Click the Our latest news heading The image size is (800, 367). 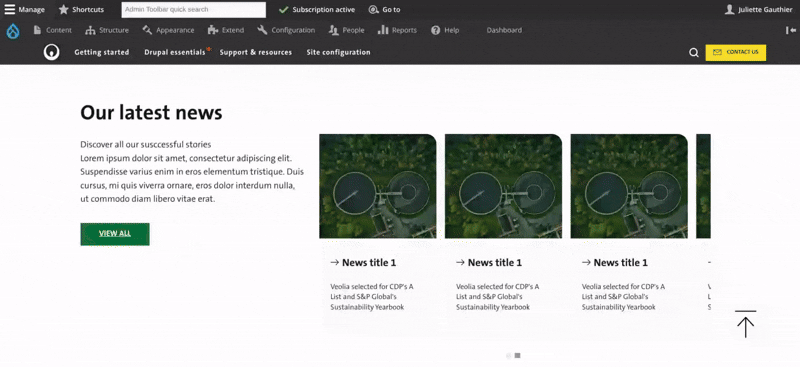coord(151,113)
